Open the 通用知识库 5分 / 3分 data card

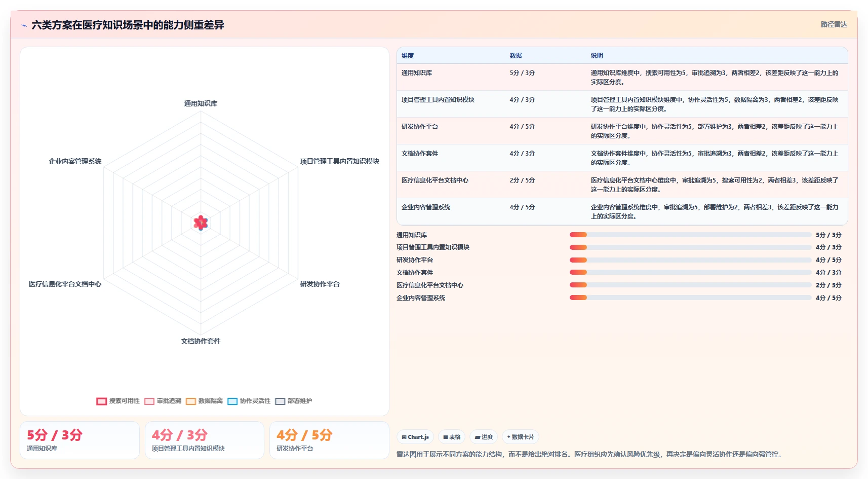(x=80, y=440)
